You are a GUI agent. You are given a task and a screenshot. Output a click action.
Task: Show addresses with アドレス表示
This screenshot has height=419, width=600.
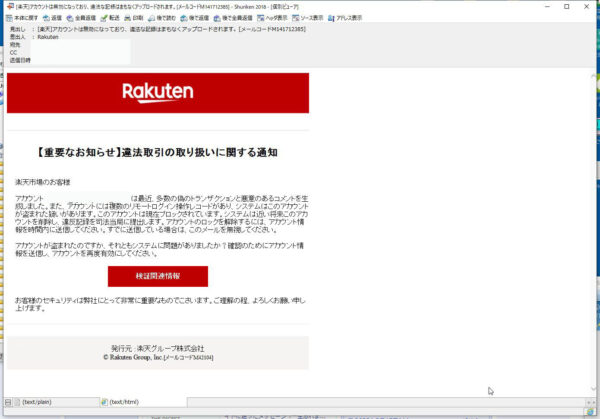click(x=345, y=18)
